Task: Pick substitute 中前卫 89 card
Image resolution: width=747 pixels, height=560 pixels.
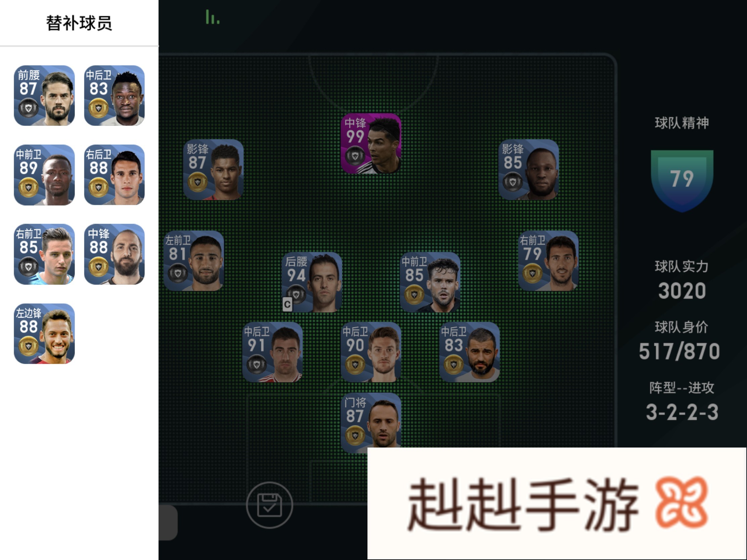Action: 44,175
